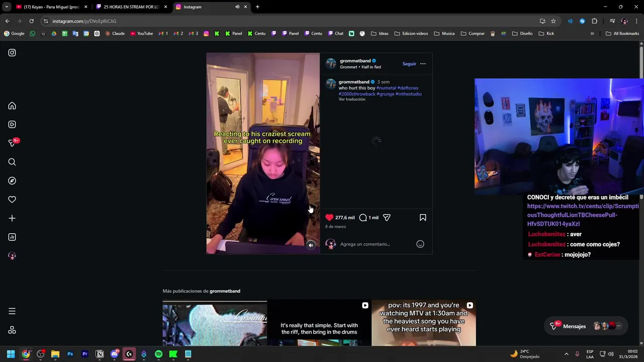Open emoji picker in comment box
644x362 pixels.
tap(420, 244)
